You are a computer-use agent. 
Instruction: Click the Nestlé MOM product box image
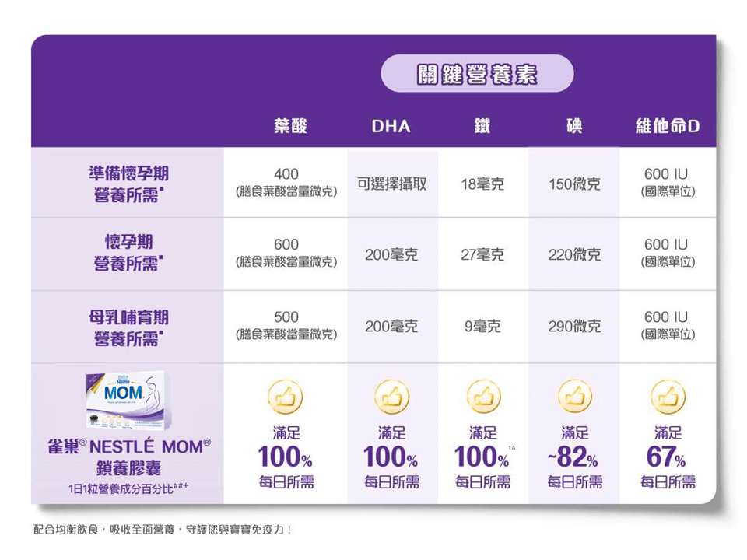(x=128, y=401)
